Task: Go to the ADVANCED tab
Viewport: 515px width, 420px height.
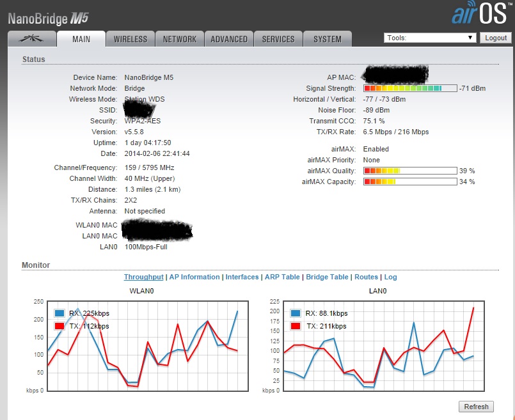Action: tap(229, 39)
